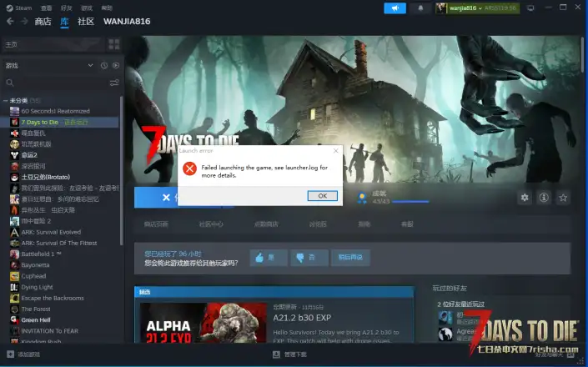Open the Discussions link 讨论区

(x=318, y=224)
